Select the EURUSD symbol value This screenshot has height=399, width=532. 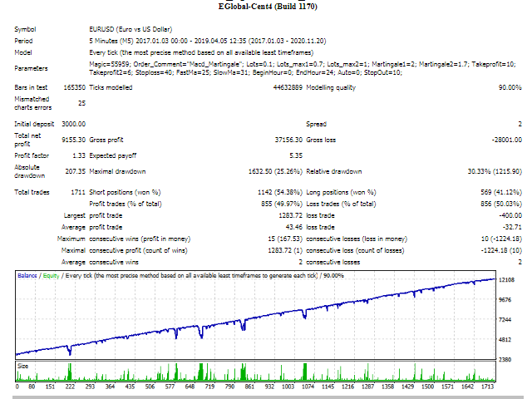coord(135,29)
